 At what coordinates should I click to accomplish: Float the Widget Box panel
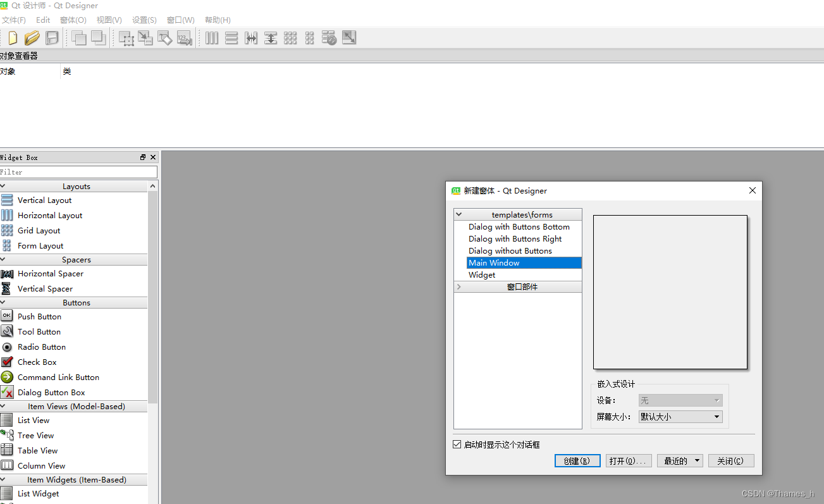pos(143,157)
